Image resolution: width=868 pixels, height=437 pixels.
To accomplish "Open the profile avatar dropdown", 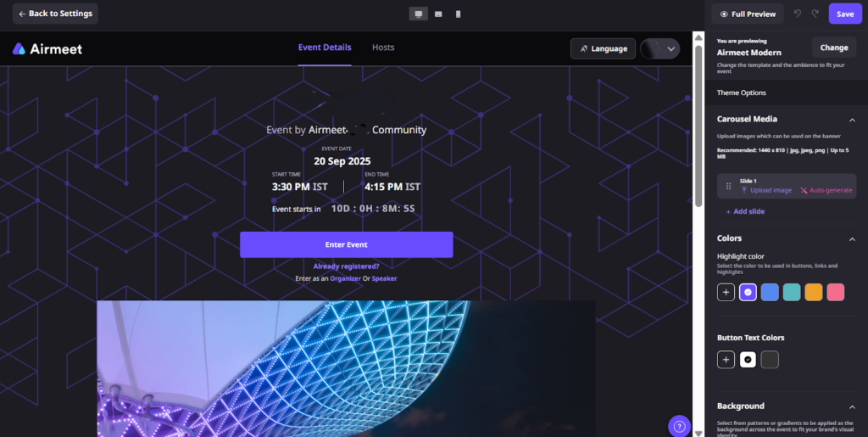I will click(x=659, y=48).
